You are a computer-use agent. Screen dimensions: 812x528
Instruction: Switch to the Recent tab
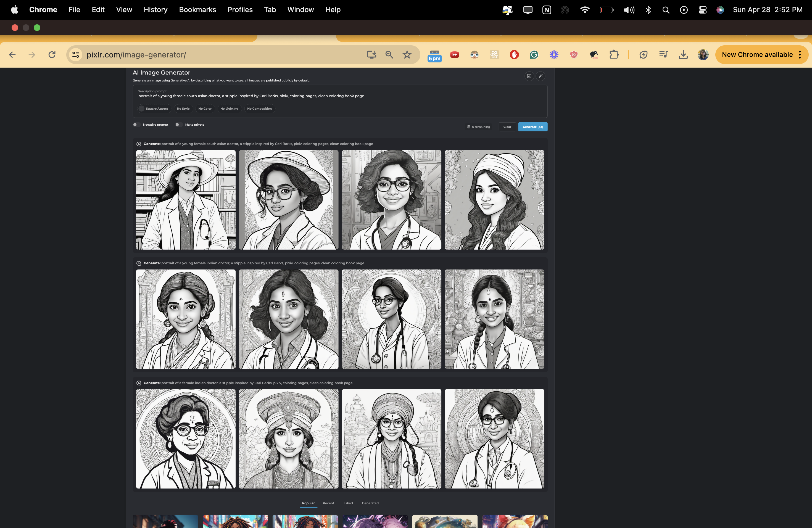pyautogui.click(x=328, y=503)
